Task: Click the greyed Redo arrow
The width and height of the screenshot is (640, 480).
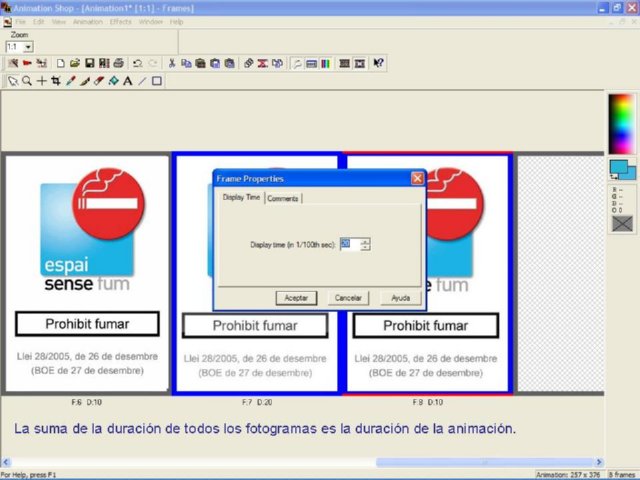Action: point(153,63)
